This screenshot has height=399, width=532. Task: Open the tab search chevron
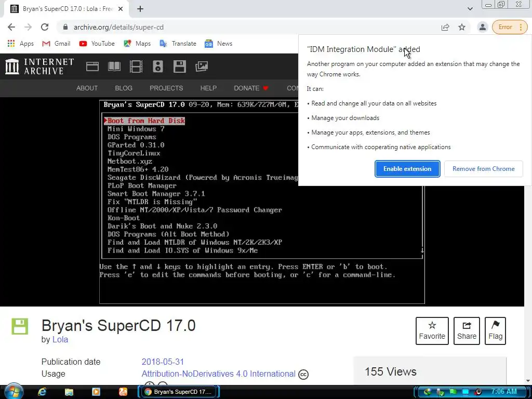(x=470, y=9)
